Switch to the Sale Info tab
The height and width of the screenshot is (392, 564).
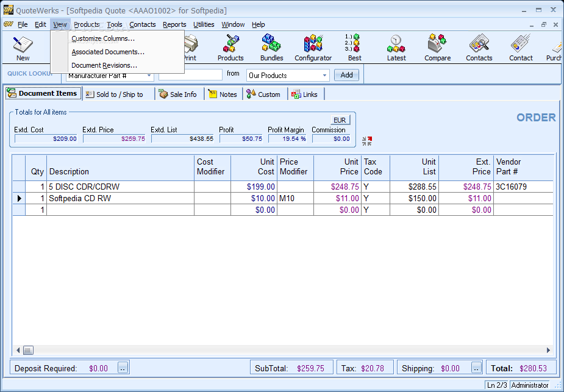[179, 94]
